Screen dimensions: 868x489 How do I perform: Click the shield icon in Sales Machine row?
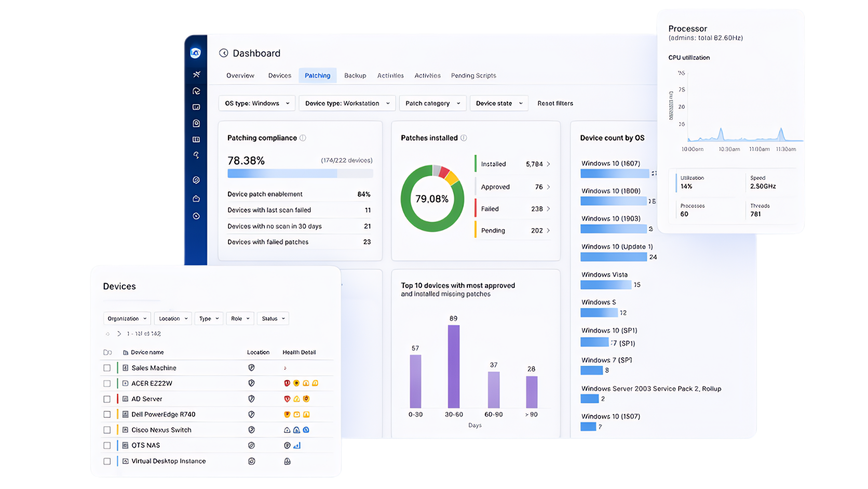point(251,368)
